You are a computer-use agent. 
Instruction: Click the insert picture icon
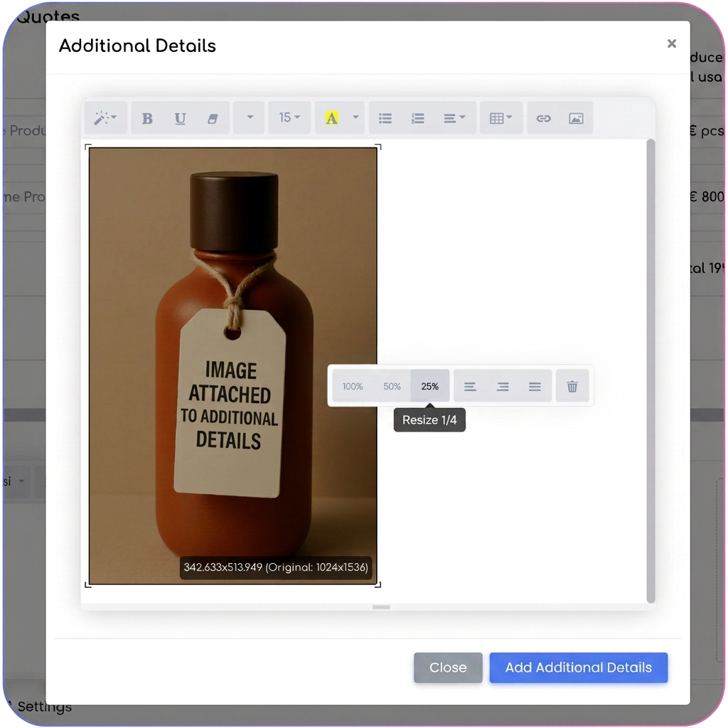coord(576,119)
